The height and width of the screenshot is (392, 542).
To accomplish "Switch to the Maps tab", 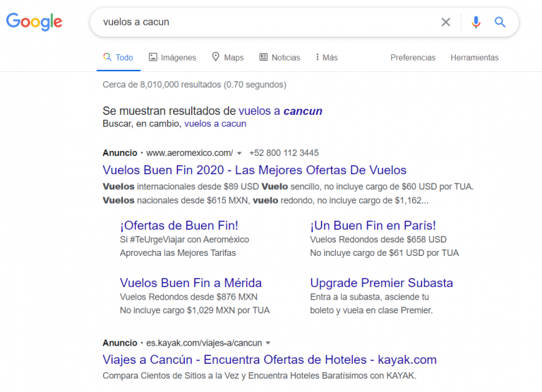I will 227,58.
